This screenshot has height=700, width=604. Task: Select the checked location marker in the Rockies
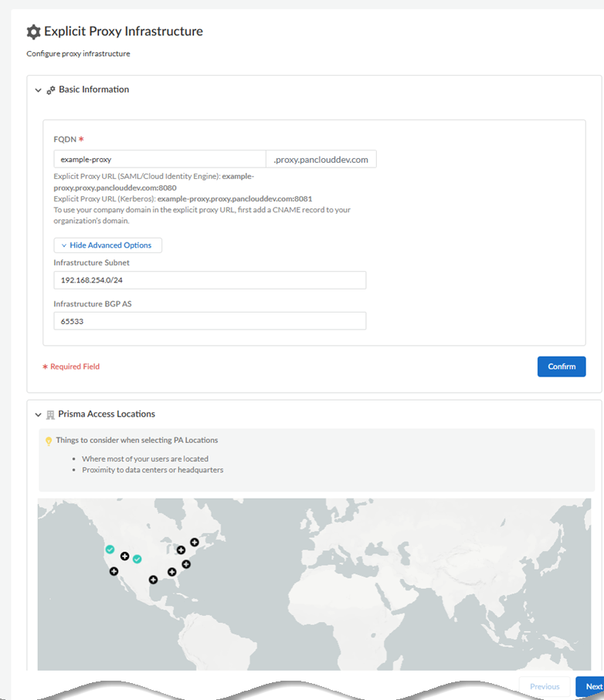137,559
